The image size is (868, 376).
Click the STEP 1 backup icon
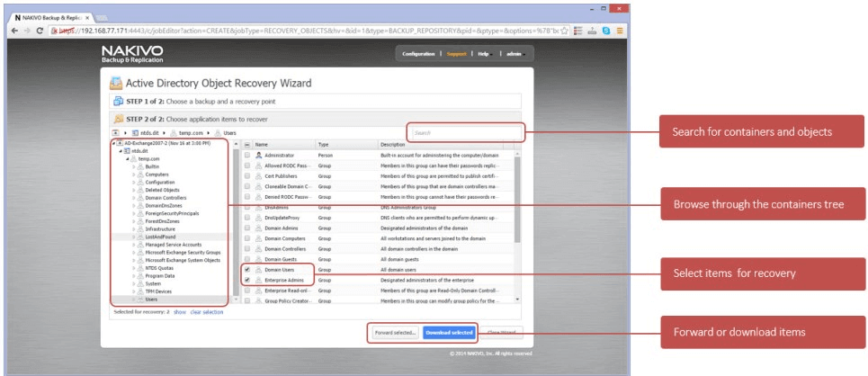[x=118, y=101]
